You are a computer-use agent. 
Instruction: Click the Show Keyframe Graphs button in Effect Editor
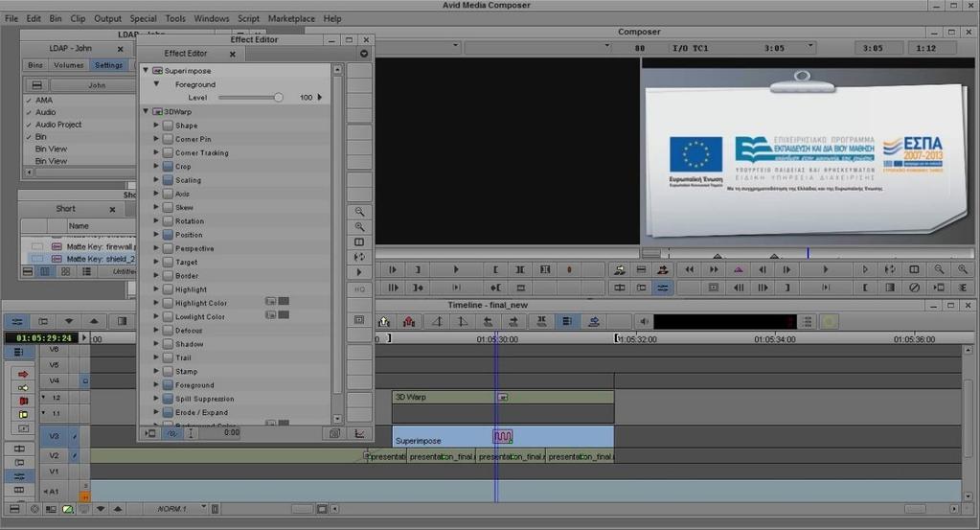click(359, 433)
